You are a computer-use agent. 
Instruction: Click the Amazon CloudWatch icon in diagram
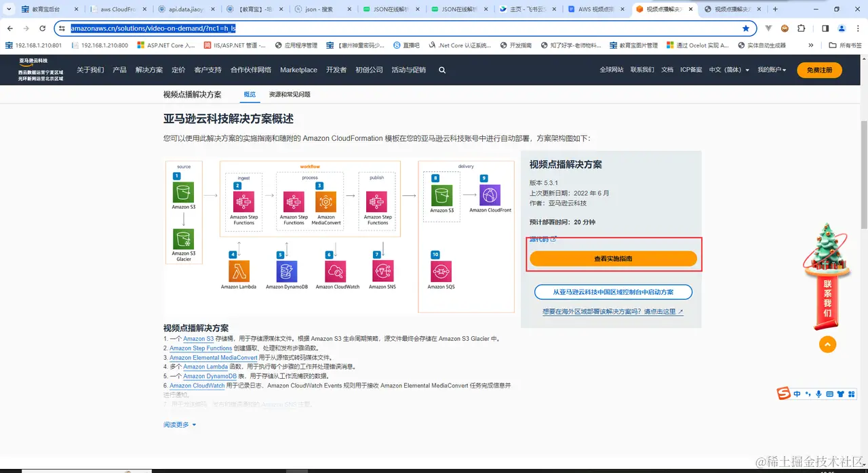(336, 271)
